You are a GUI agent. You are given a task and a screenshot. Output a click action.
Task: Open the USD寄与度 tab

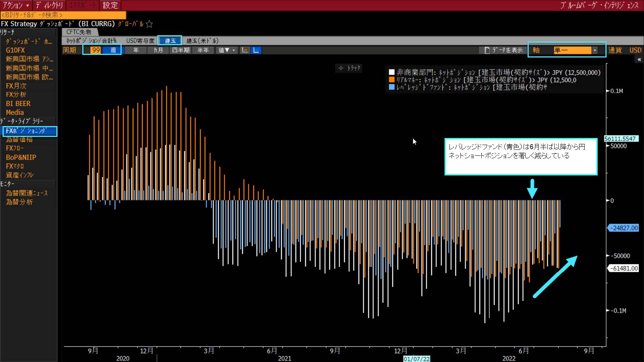point(140,41)
